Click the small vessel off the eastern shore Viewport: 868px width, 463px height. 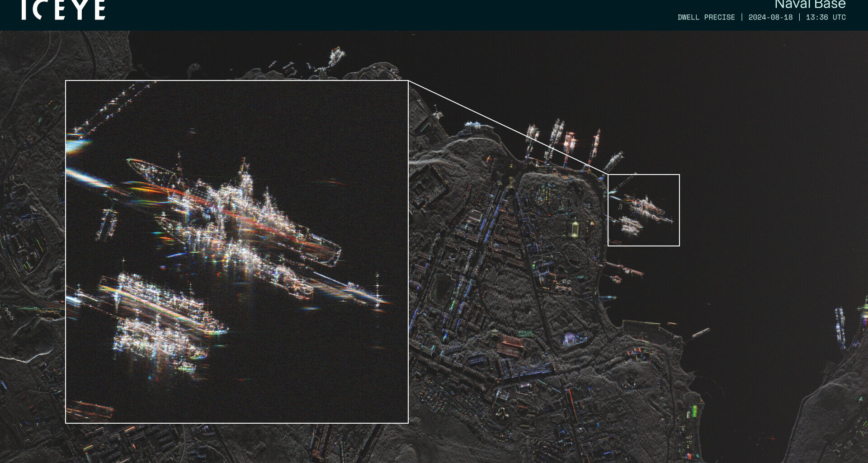pyautogui.click(x=700, y=334)
